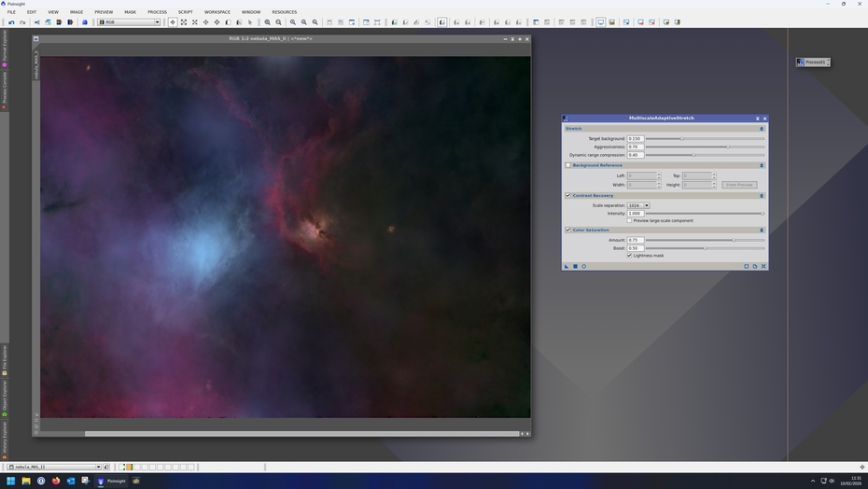Disable the Contrast Recovery section checkbox
Screen dimensions: 868x489
pos(567,196)
